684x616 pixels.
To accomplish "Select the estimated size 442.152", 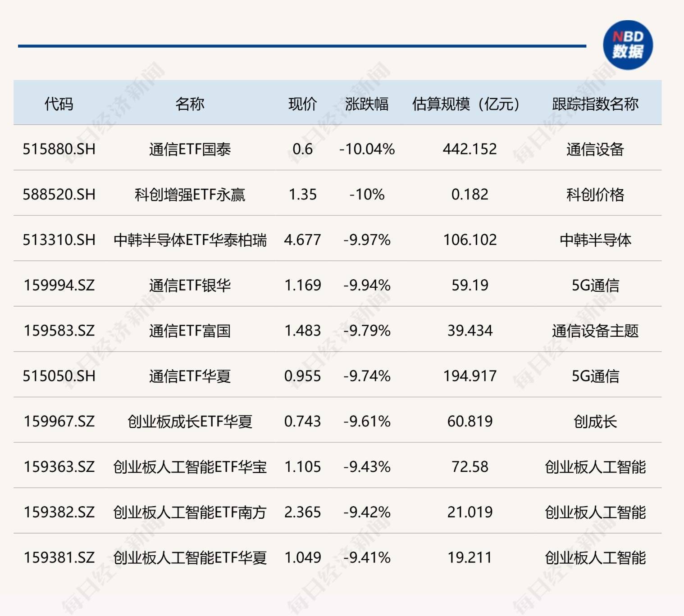I will pyautogui.click(x=470, y=149).
